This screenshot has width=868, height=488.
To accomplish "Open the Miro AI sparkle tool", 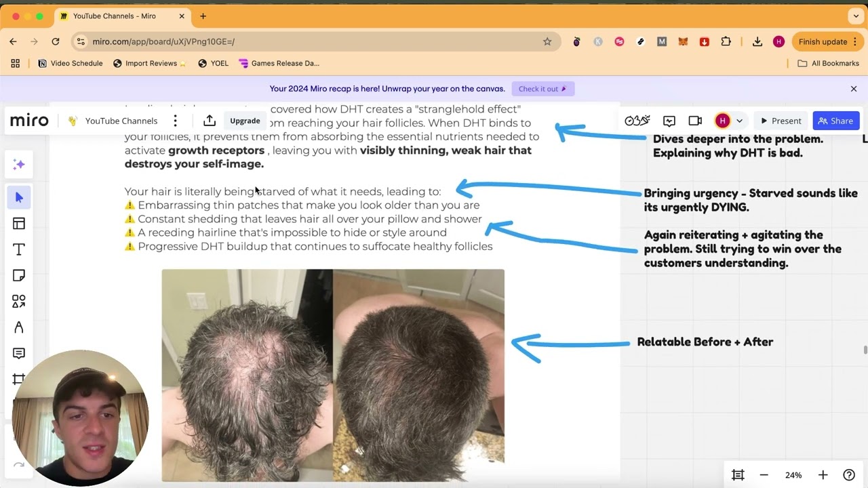I will [19, 165].
